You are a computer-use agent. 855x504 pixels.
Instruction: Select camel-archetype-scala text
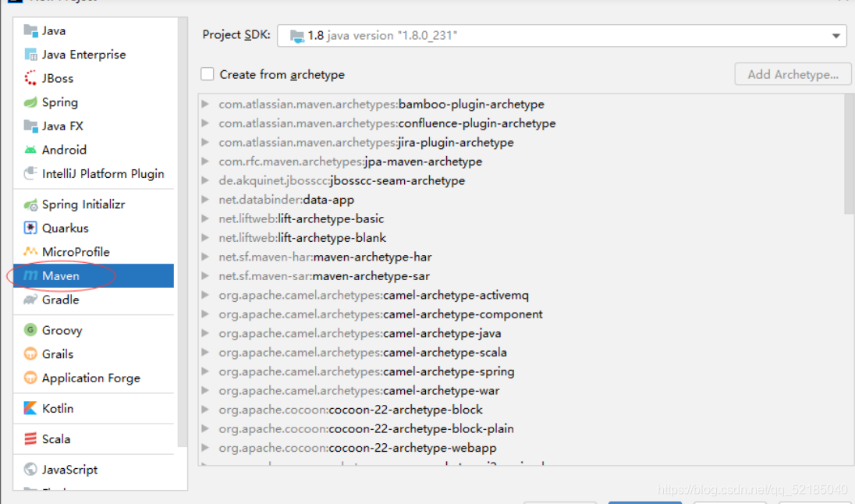click(445, 353)
